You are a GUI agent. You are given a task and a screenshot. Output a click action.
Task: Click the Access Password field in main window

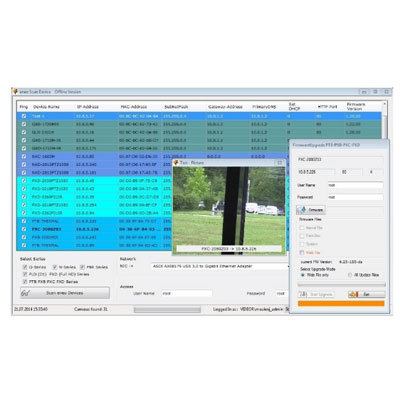point(282,293)
